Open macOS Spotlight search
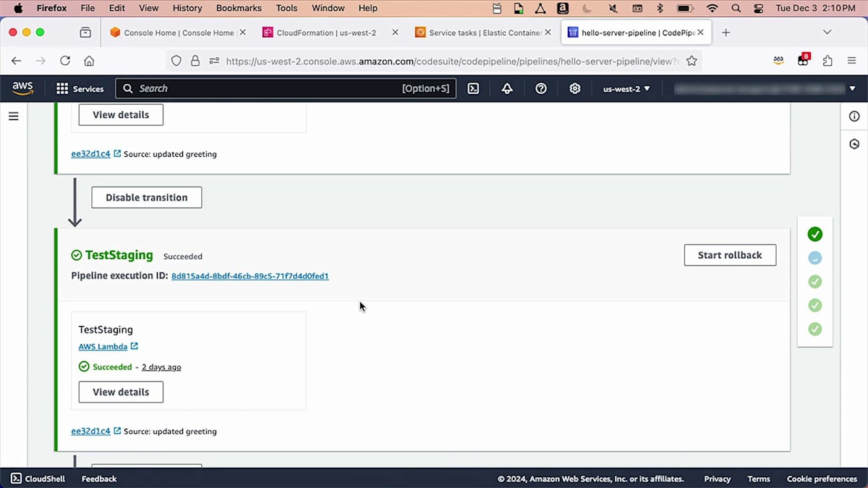The height and width of the screenshot is (488, 868). tap(736, 9)
